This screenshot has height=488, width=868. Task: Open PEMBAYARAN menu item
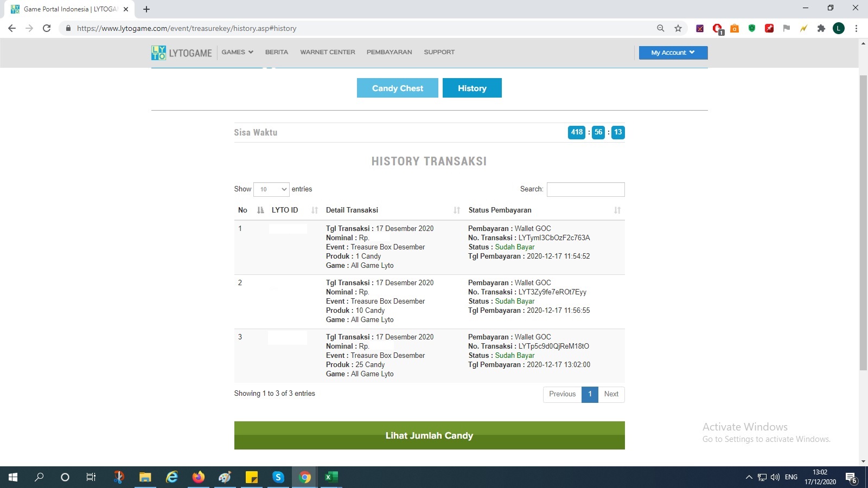point(390,52)
